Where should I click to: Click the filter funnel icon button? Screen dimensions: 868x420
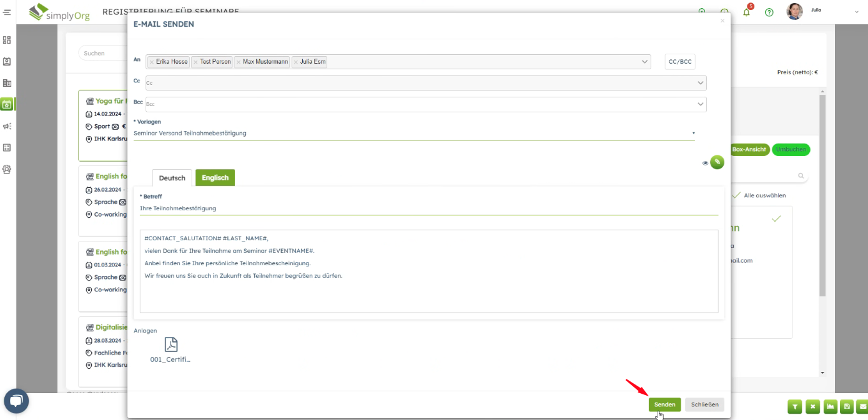click(795, 406)
